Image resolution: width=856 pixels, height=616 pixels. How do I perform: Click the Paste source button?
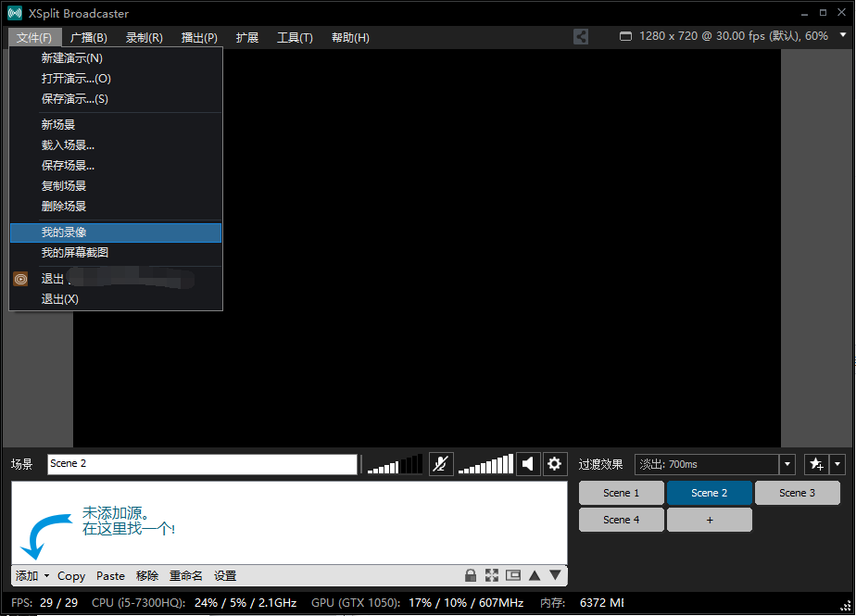[x=110, y=576]
